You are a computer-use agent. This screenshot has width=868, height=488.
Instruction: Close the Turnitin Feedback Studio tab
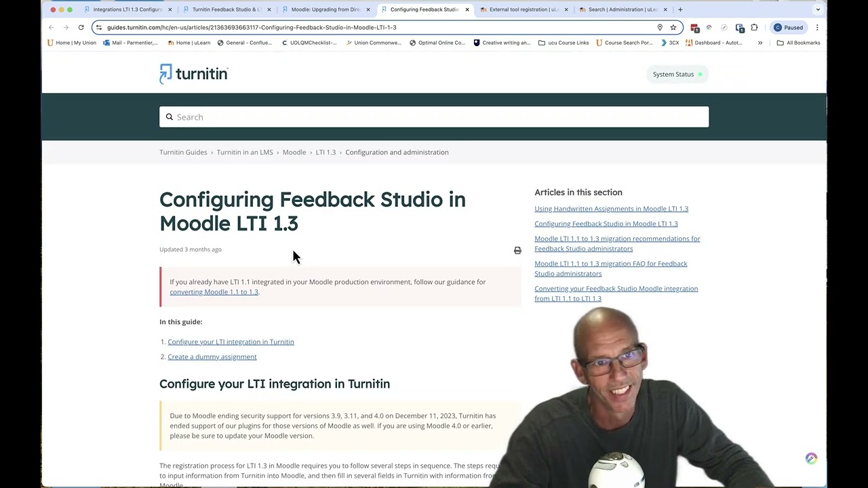[269, 9]
